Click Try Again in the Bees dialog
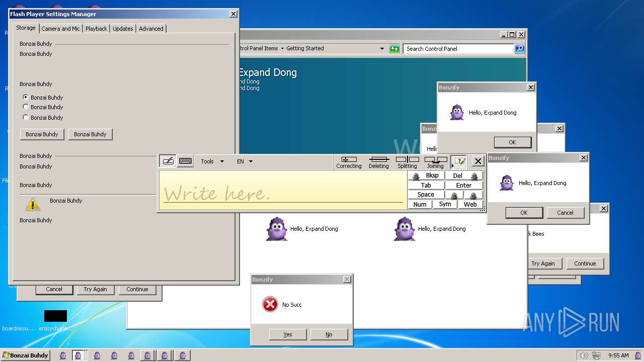 tap(543, 263)
